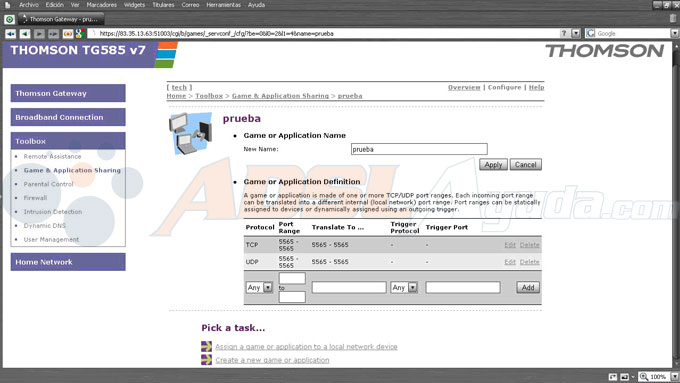Screen dimensions: 680x383
Task: Open the Trigger Protocol Any dropdown
Action: [x=404, y=288]
